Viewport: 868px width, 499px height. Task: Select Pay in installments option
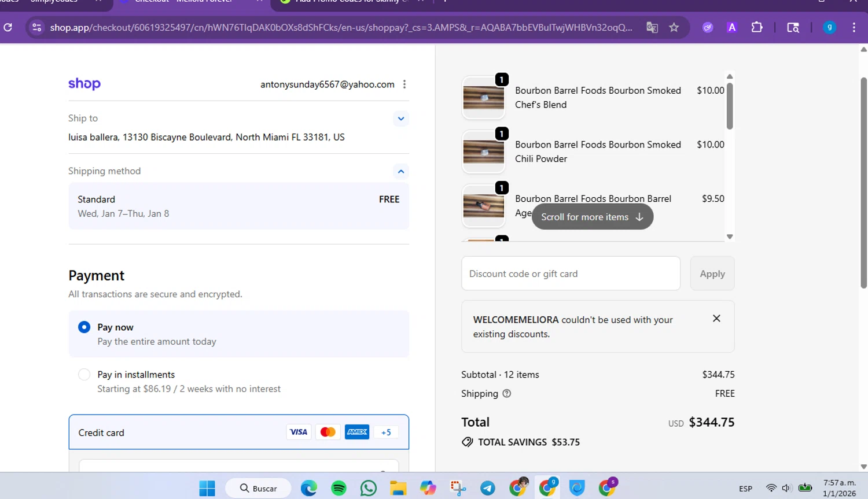click(238, 382)
